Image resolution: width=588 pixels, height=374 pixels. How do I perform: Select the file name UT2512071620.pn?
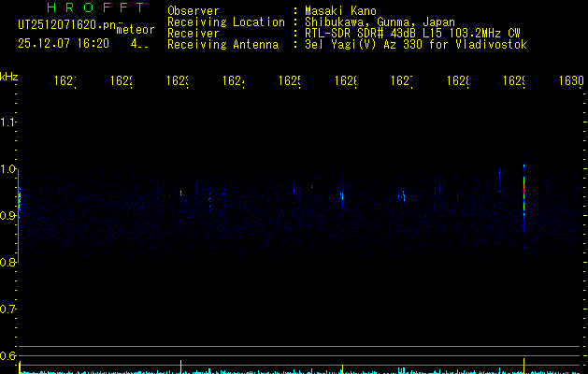click(66, 25)
